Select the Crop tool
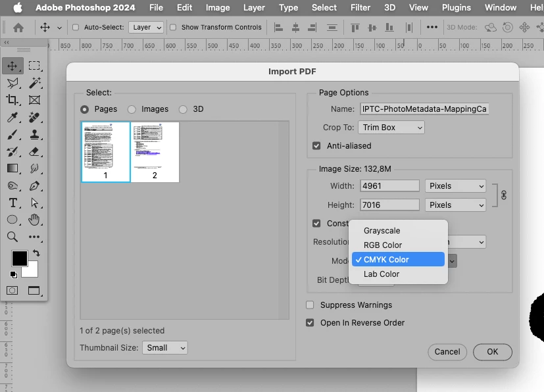Viewport: 544px width, 392px height. click(12, 100)
